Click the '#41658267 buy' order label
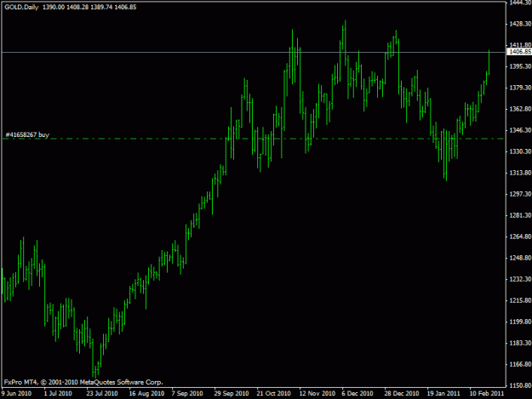Viewport: 532px width, 399px height. click(27, 135)
